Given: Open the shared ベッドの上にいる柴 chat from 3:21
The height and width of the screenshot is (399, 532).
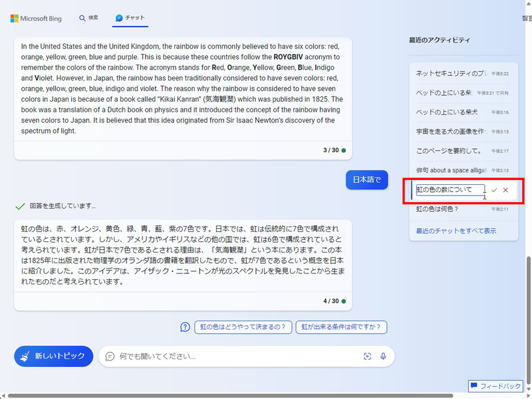Looking at the screenshot, I should (463, 92).
